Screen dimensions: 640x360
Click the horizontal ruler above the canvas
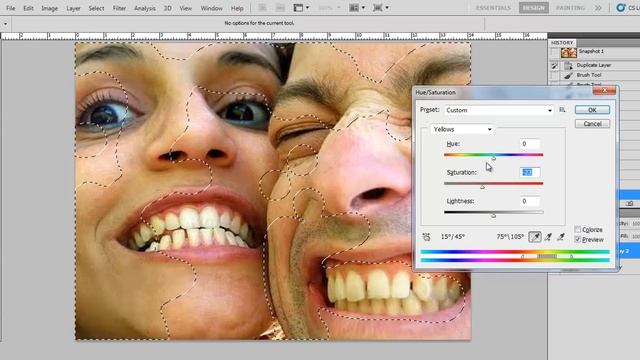[x=273, y=36]
